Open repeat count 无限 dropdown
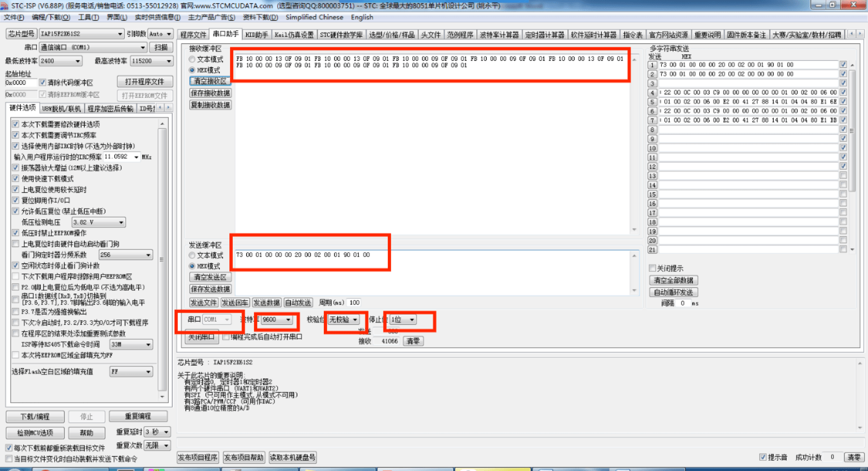 [x=166, y=445]
